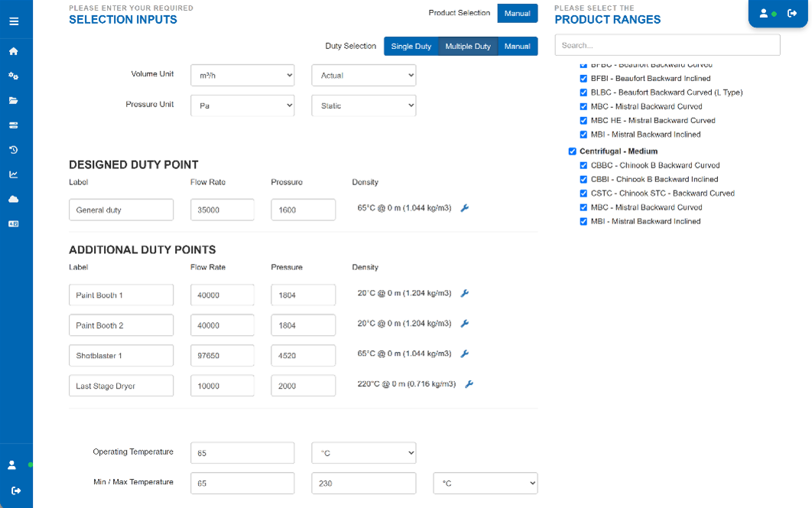Click the sign-out icon at top right
The width and height of the screenshot is (812, 508).
[x=792, y=14]
